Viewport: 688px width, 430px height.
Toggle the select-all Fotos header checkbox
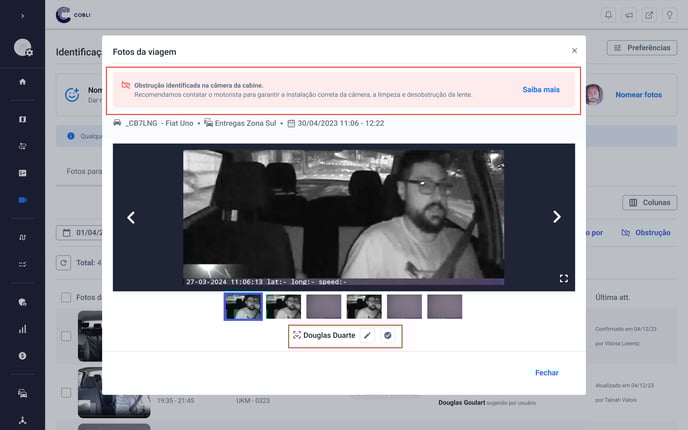(x=66, y=297)
